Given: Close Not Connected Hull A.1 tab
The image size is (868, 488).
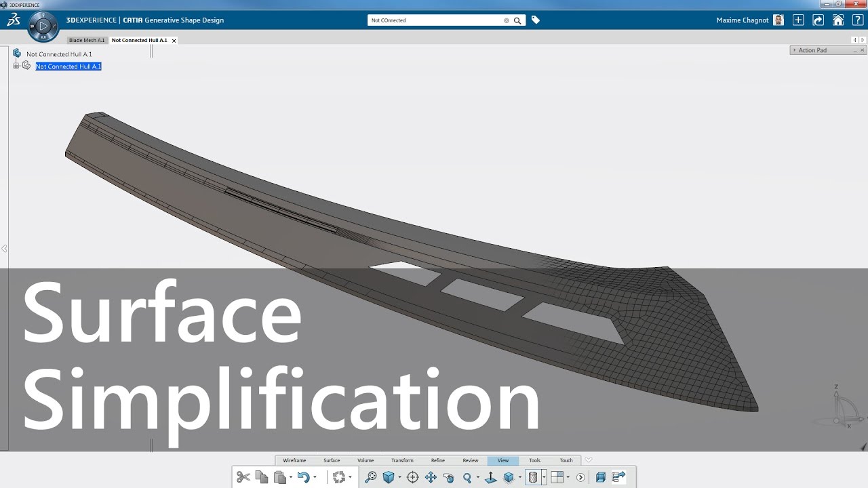Looking at the screenshot, I should [x=174, y=41].
